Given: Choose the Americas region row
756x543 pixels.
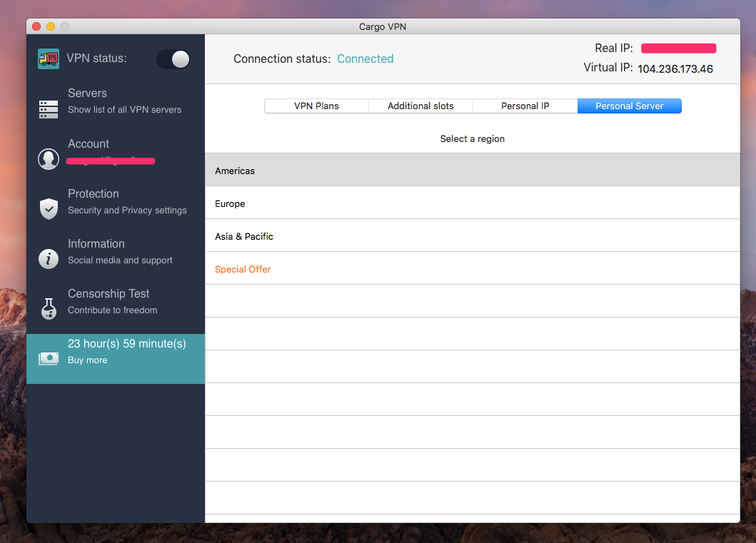Looking at the screenshot, I should point(473,170).
